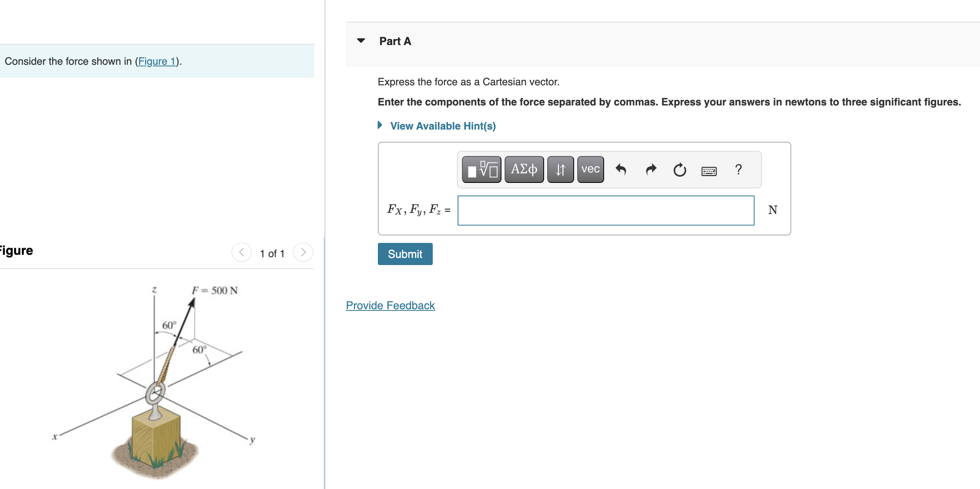Redo edit with curved-right arrow
The width and height of the screenshot is (980, 489).
pos(651,170)
